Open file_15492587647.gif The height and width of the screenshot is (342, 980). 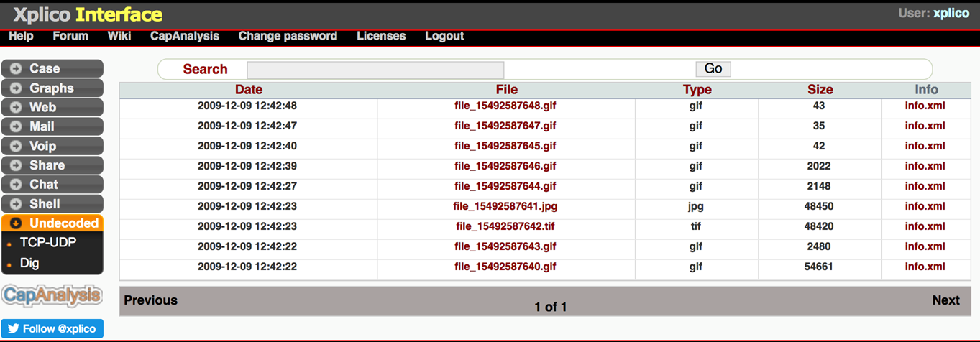pyautogui.click(x=505, y=126)
